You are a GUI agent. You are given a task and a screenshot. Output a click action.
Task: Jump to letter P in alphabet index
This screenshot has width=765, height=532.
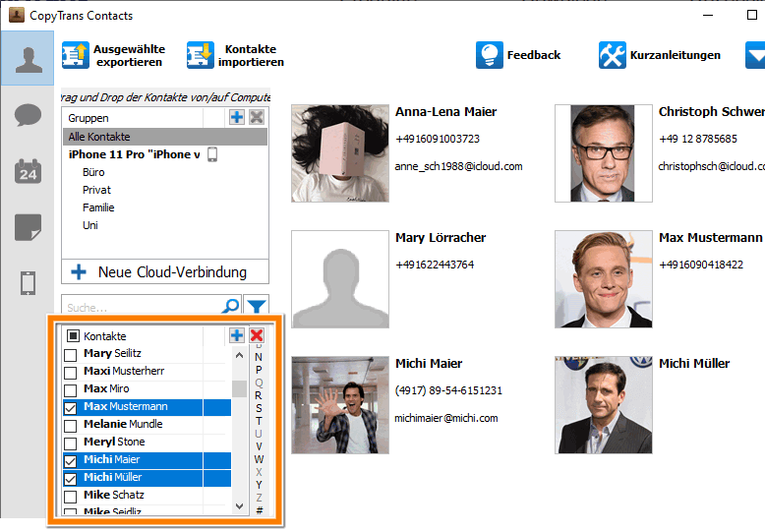tap(259, 370)
